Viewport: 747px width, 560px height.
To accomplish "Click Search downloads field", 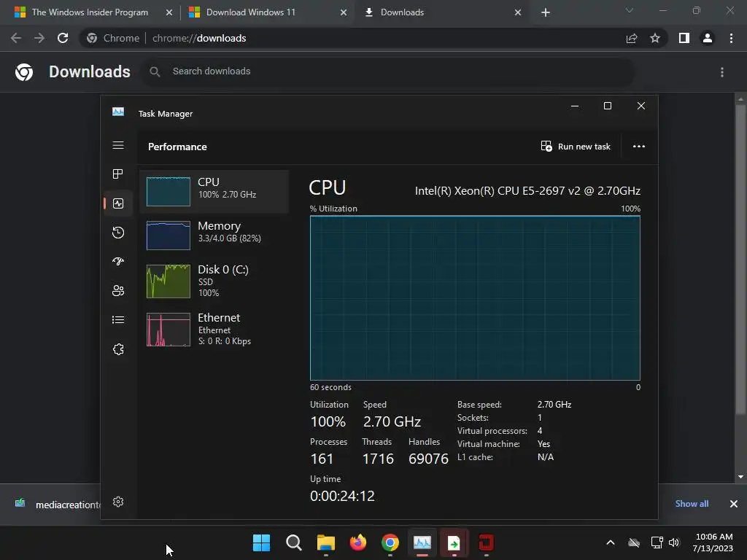I will [x=388, y=71].
